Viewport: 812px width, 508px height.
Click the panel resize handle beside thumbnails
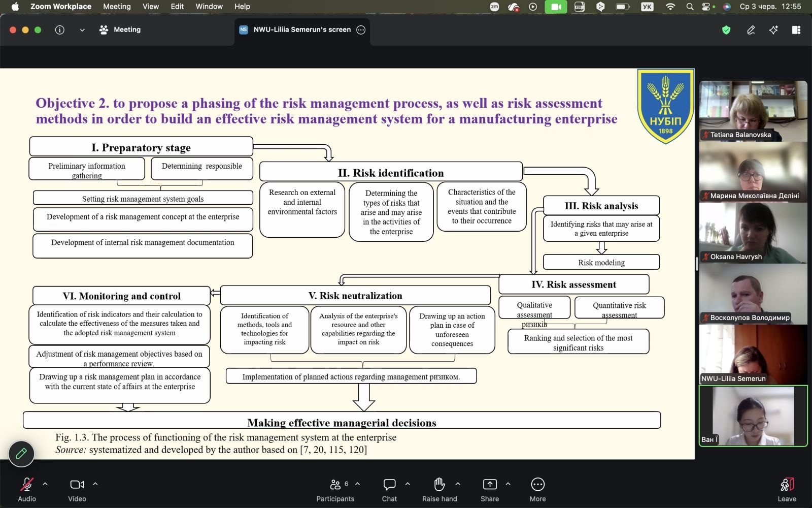pos(697,264)
